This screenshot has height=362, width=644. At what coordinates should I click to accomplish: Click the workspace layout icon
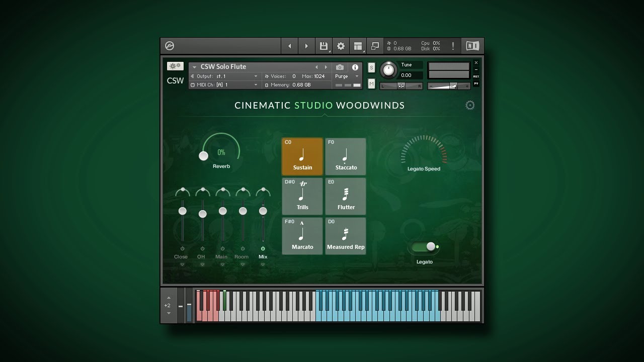pyautogui.click(x=358, y=46)
